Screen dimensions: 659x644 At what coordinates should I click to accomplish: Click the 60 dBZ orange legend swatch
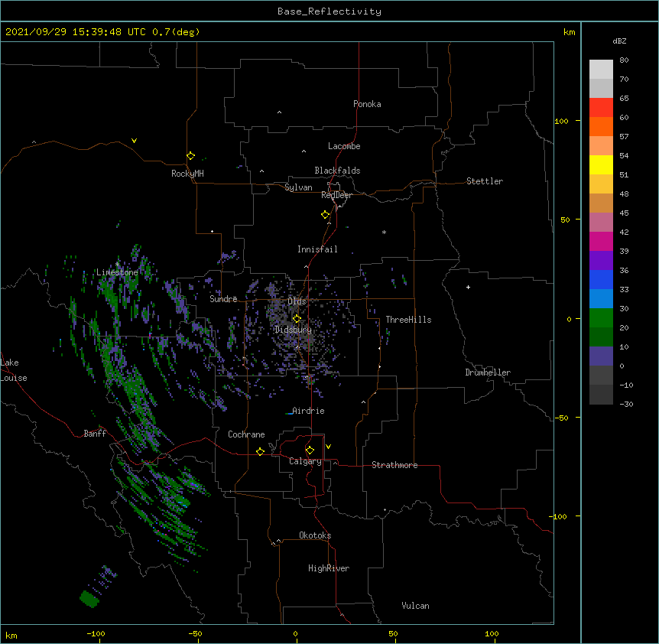click(x=601, y=126)
